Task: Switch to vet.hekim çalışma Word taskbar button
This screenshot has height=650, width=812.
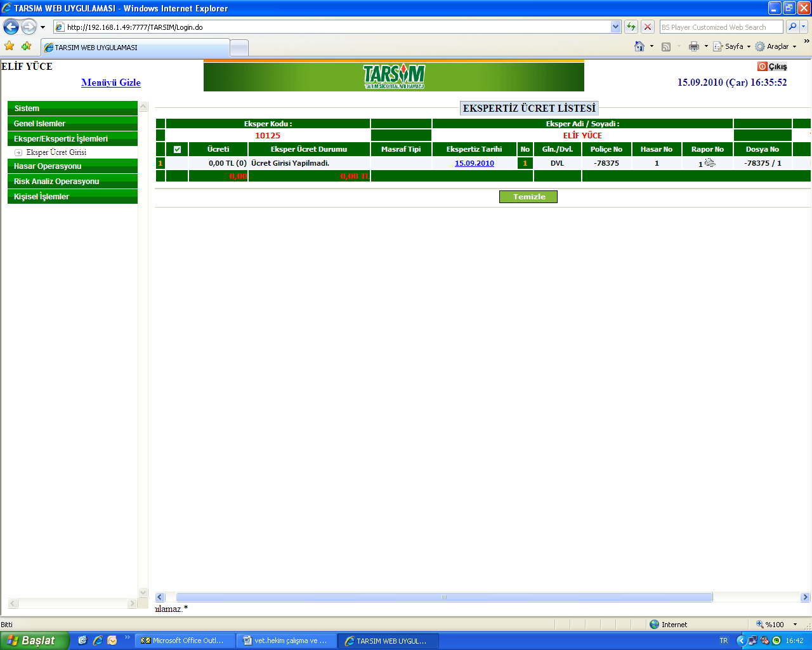Action: [x=287, y=640]
